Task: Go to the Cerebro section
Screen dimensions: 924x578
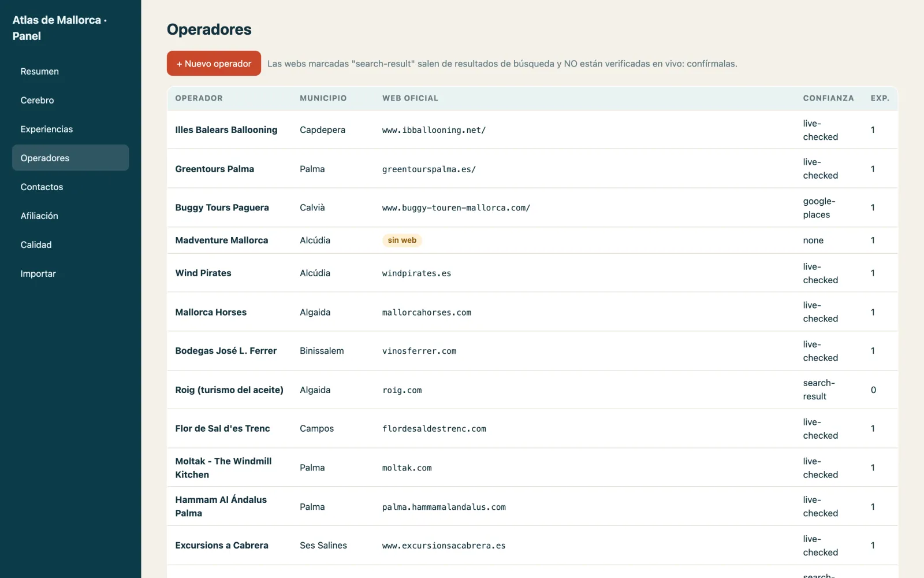Action: click(x=70, y=100)
